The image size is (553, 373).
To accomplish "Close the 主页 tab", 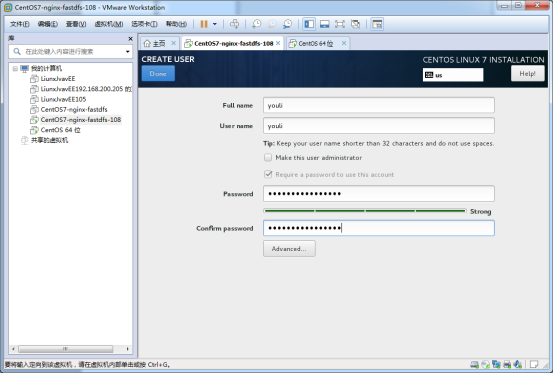I will pos(174,43).
